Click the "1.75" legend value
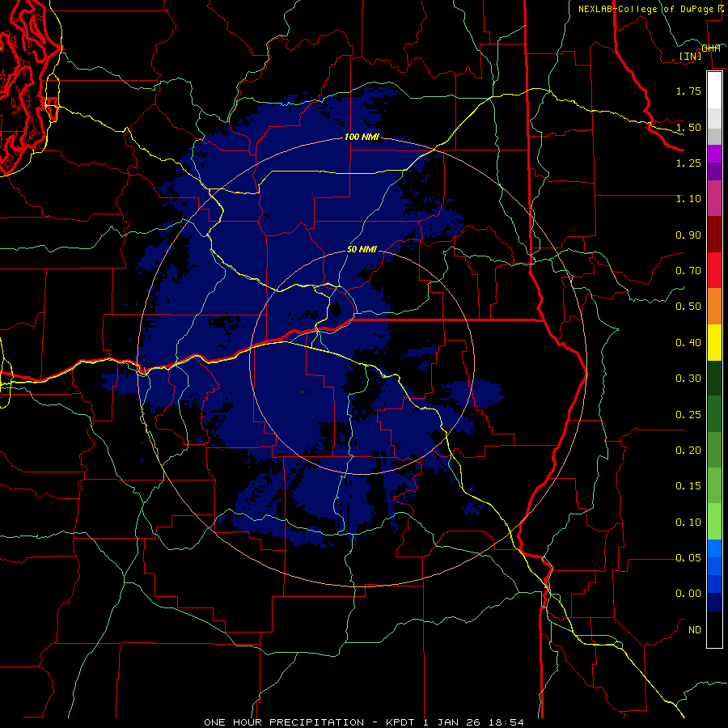The image size is (728, 728). pos(688,91)
